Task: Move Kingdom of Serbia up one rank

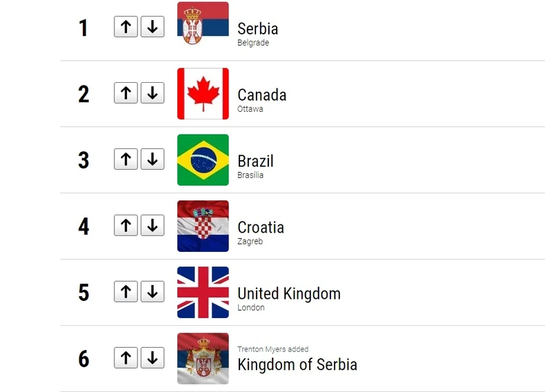Action: (x=126, y=358)
